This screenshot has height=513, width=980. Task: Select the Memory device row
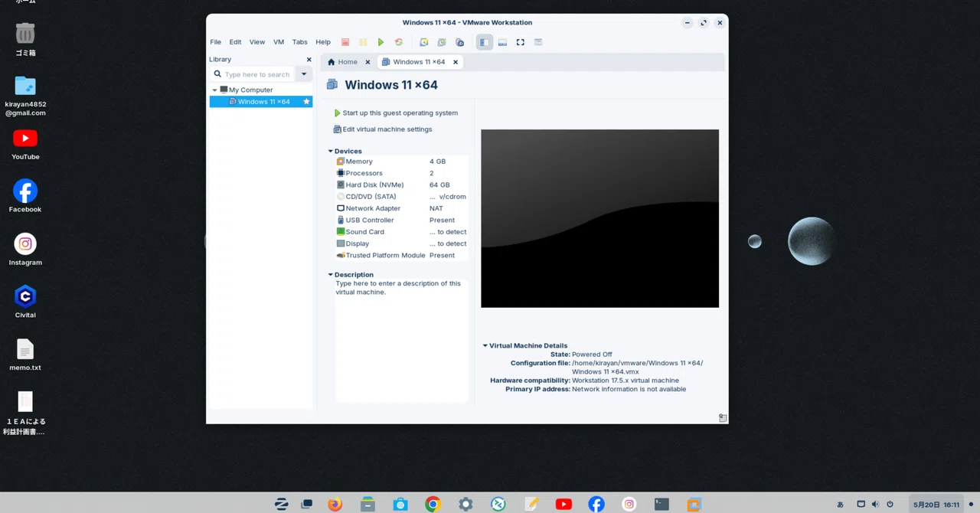(401, 162)
